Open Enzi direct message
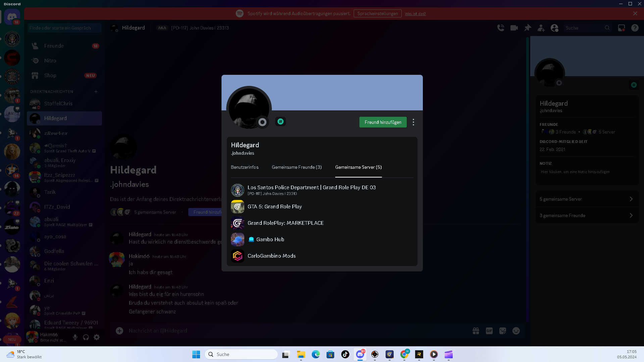Viewport: 644px width, 362px height. pos(64,281)
